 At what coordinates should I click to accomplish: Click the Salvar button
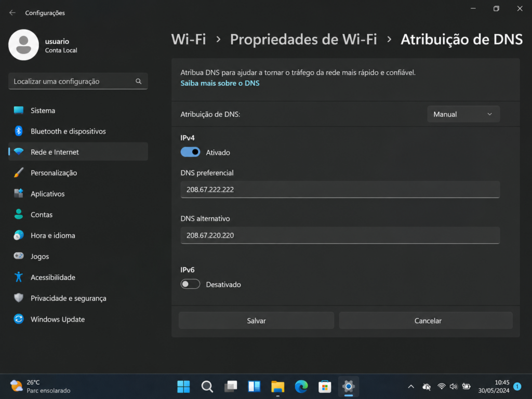coord(257,321)
